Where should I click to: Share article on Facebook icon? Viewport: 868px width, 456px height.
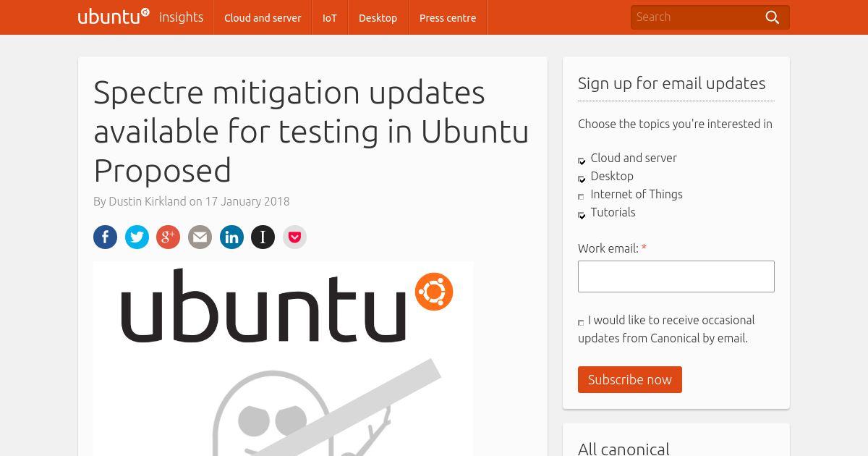point(105,237)
